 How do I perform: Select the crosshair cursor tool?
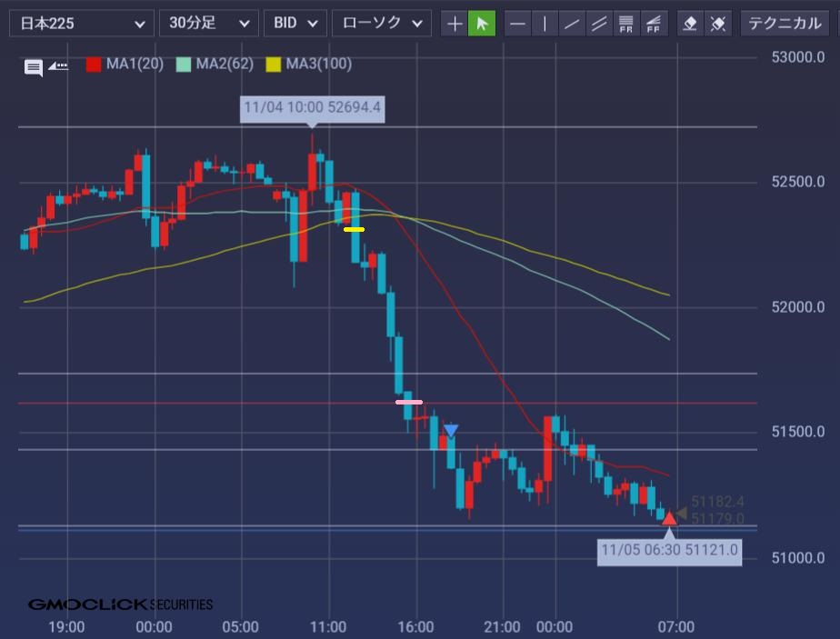(x=455, y=23)
